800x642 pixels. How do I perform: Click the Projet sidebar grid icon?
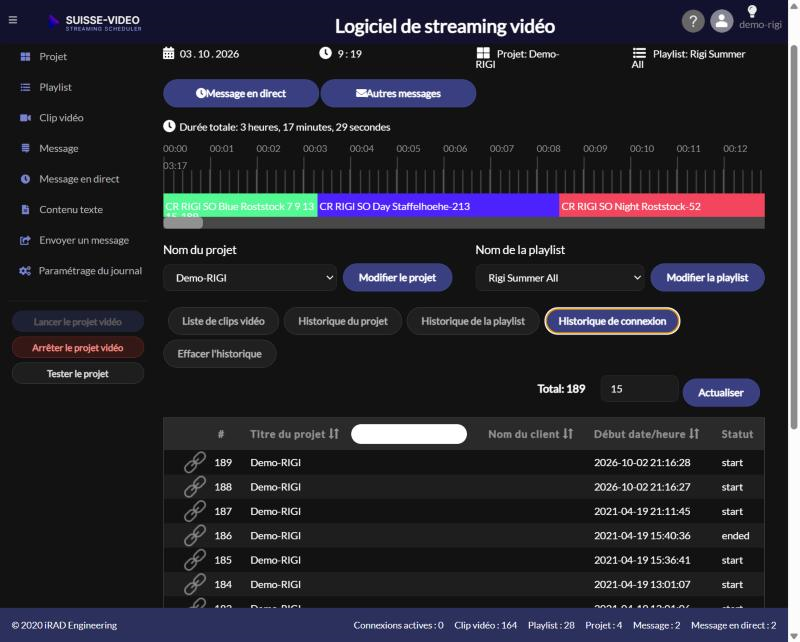click(x=25, y=57)
